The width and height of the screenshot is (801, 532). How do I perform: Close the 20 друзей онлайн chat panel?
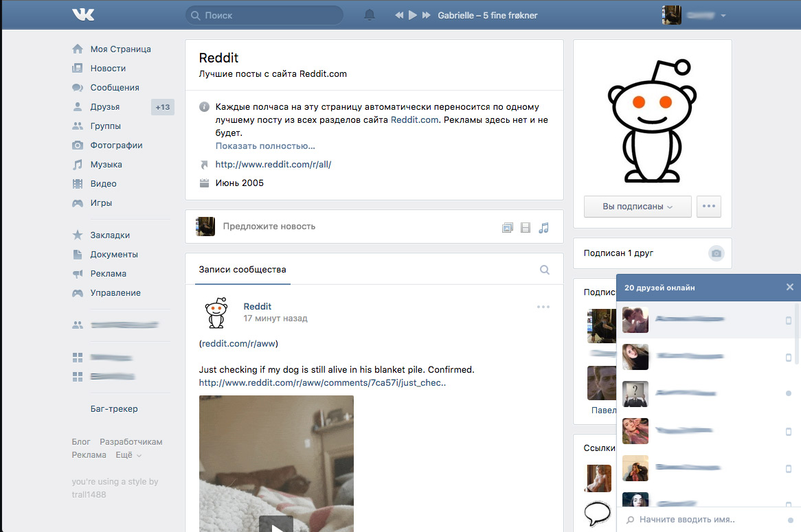tap(790, 287)
